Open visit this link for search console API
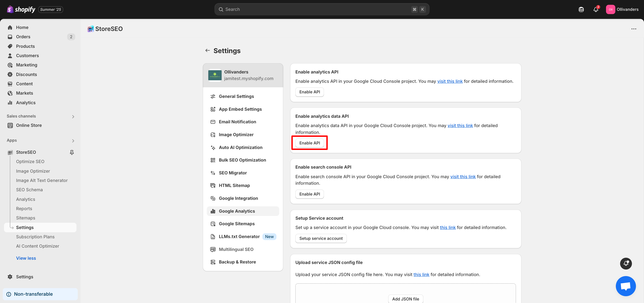Viewport: 644px width, 303px height. pyautogui.click(x=463, y=177)
